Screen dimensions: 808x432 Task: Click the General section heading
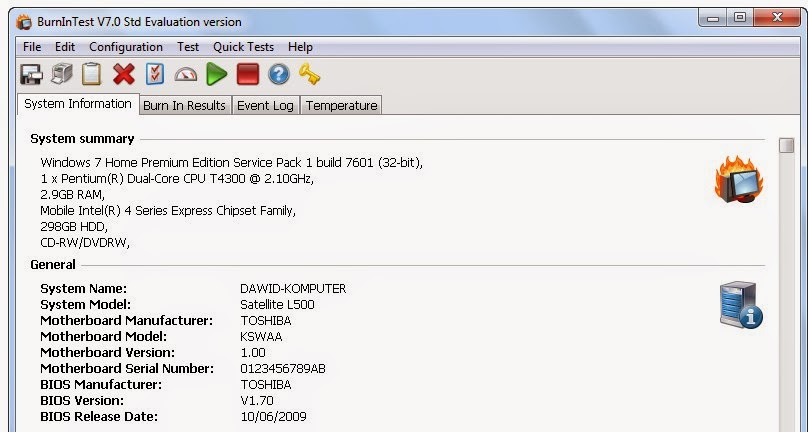click(x=53, y=264)
